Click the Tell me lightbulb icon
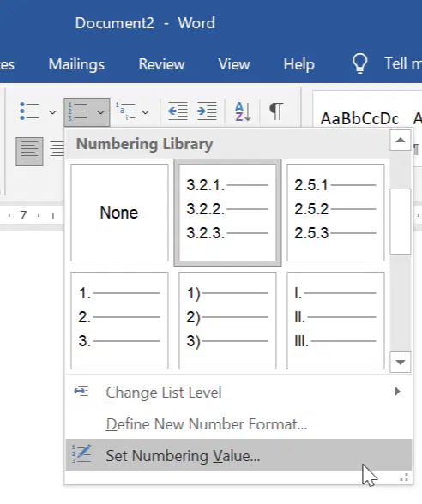422x504 pixels. coord(359,63)
